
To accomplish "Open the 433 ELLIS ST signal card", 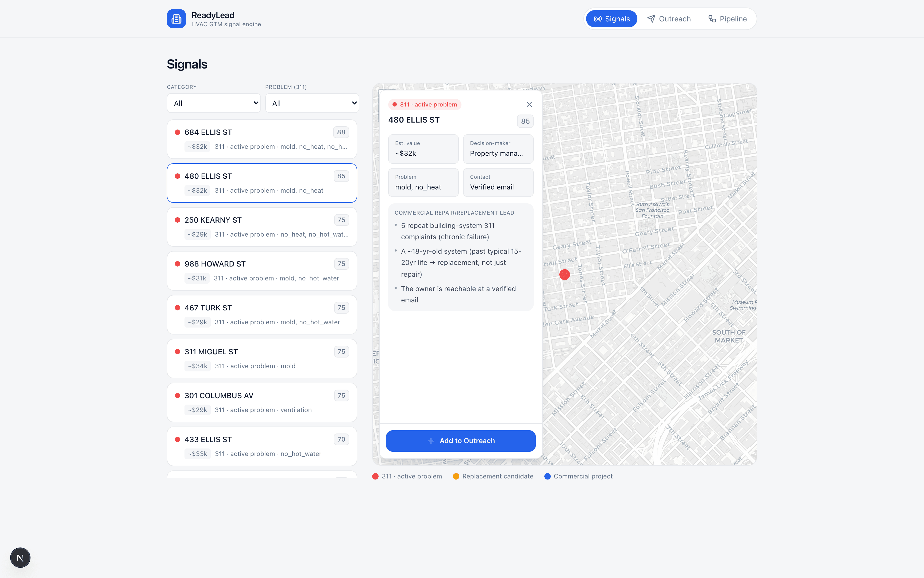I will (262, 447).
